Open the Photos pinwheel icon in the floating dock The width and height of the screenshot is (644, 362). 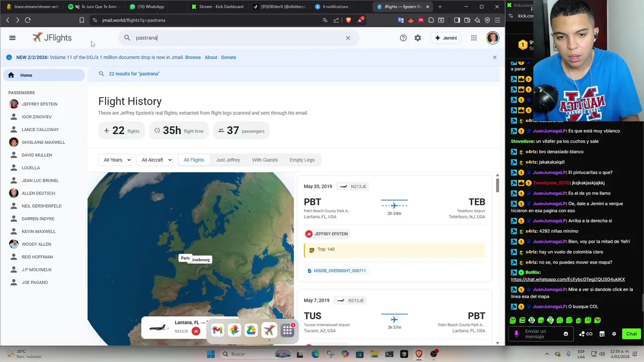coord(234,330)
